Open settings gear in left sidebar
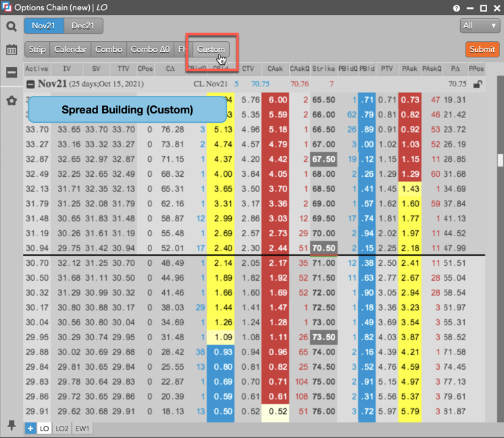The width and height of the screenshot is (504, 438). click(11, 101)
